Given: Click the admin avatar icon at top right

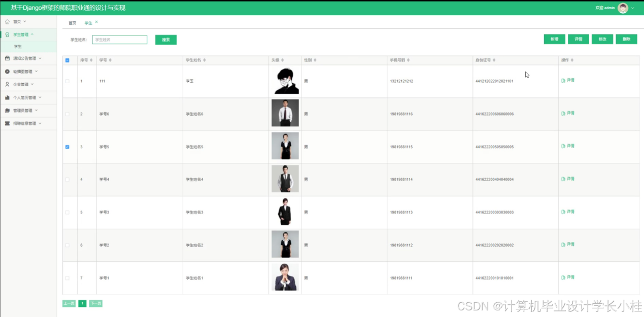Looking at the screenshot, I should [x=623, y=8].
